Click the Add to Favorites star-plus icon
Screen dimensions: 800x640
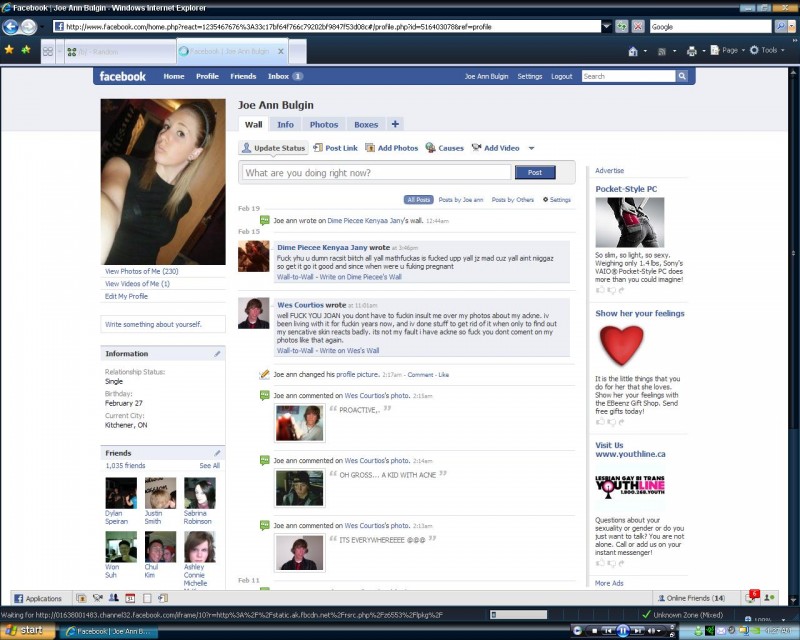[x=26, y=50]
